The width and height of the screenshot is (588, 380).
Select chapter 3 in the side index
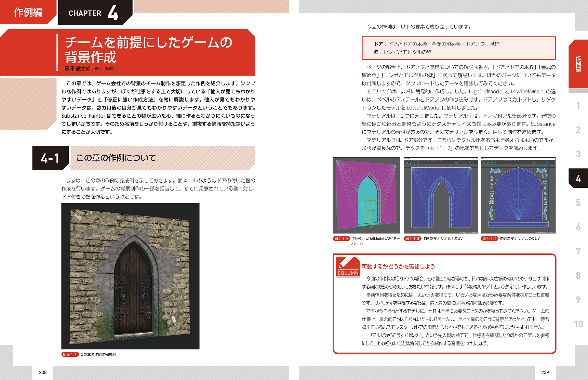[578, 154]
